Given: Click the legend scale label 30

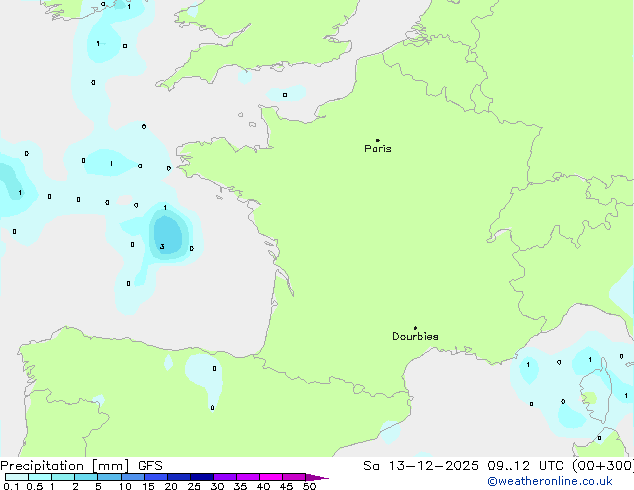Looking at the screenshot, I should pos(217,486).
